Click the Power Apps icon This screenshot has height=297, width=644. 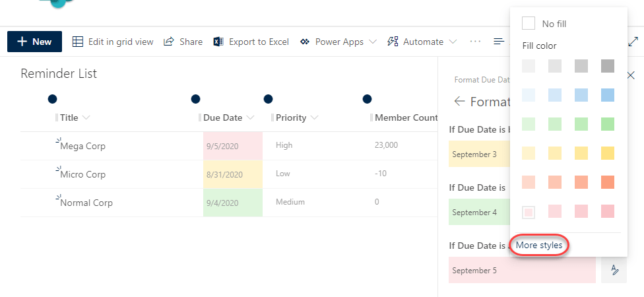[x=305, y=42]
